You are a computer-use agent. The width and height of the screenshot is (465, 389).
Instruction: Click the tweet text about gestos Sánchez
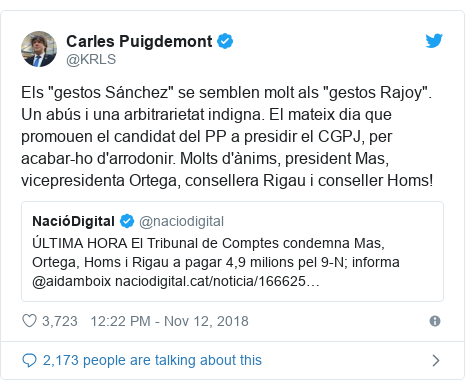click(227, 136)
